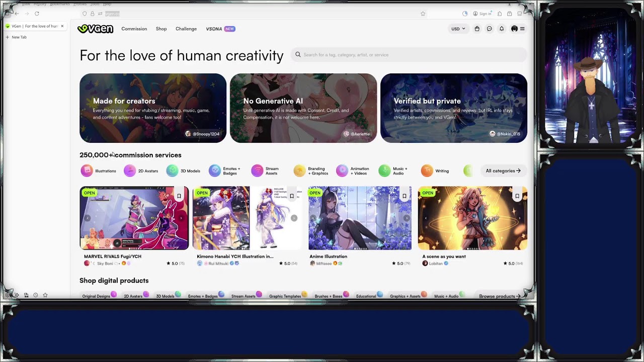Click the VGen logo
The width and height of the screenshot is (644, 362).
(95, 29)
